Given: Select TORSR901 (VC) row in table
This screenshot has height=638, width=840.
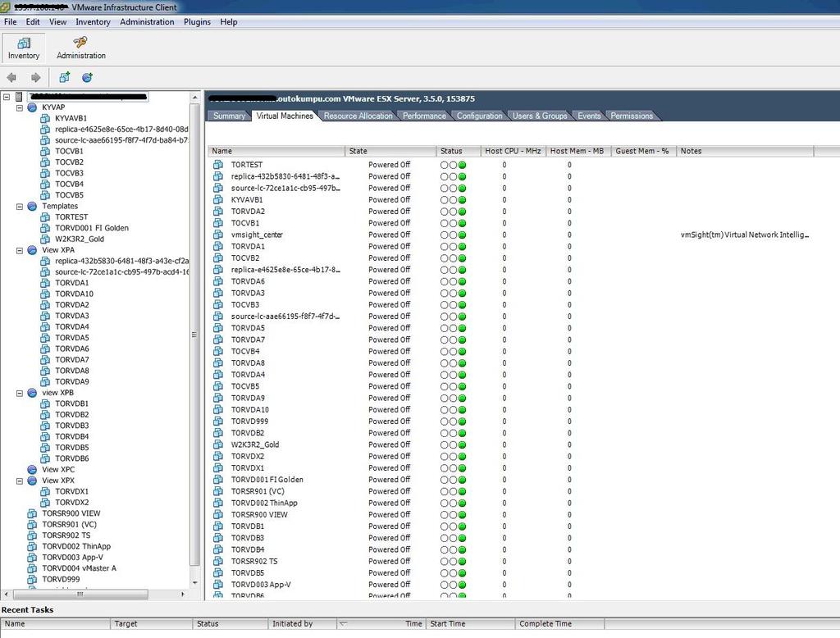Looking at the screenshot, I should [509, 491].
